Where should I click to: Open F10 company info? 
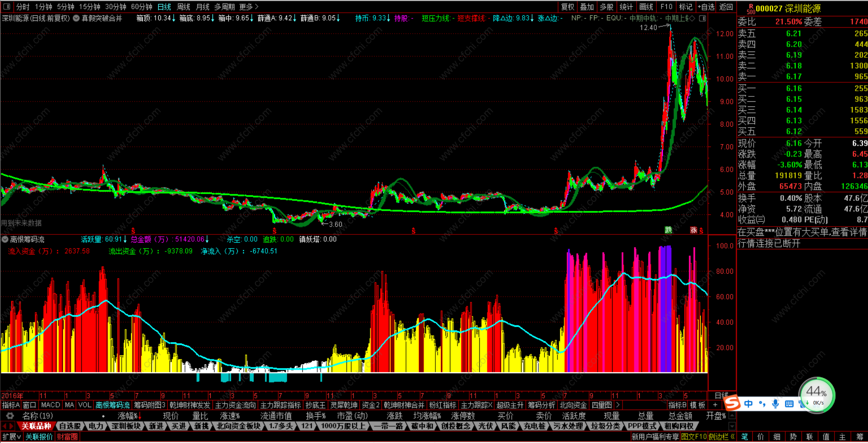pos(666,7)
